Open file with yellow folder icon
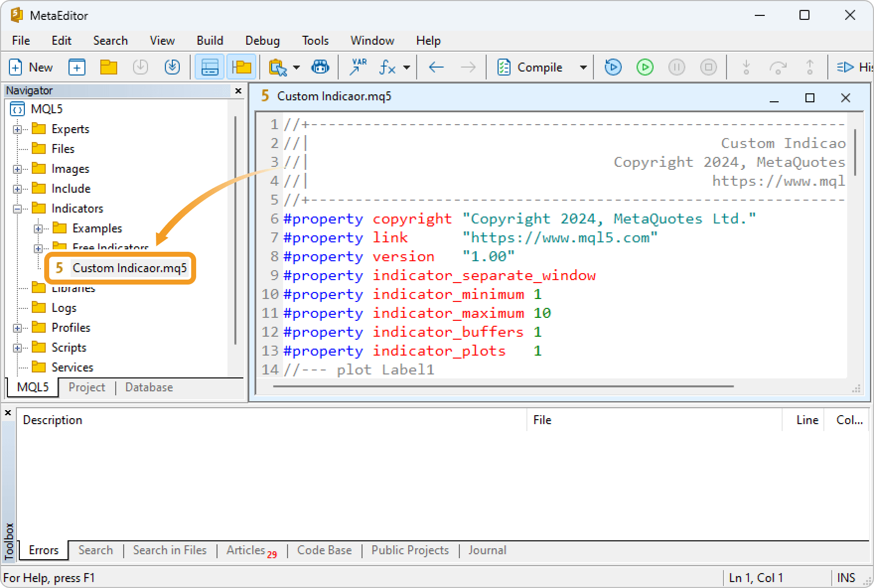Screen dimensions: 874x588 click(108, 67)
